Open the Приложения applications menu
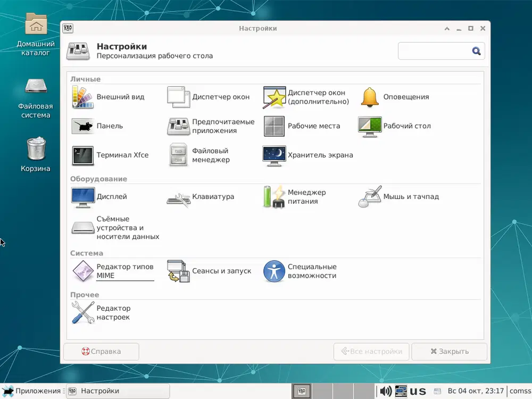This screenshot has width=532, height=399. point(31,391)
